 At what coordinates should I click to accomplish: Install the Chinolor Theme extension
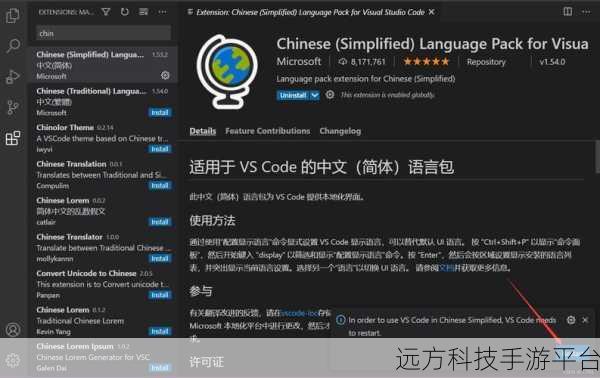(x=160, y=149)
